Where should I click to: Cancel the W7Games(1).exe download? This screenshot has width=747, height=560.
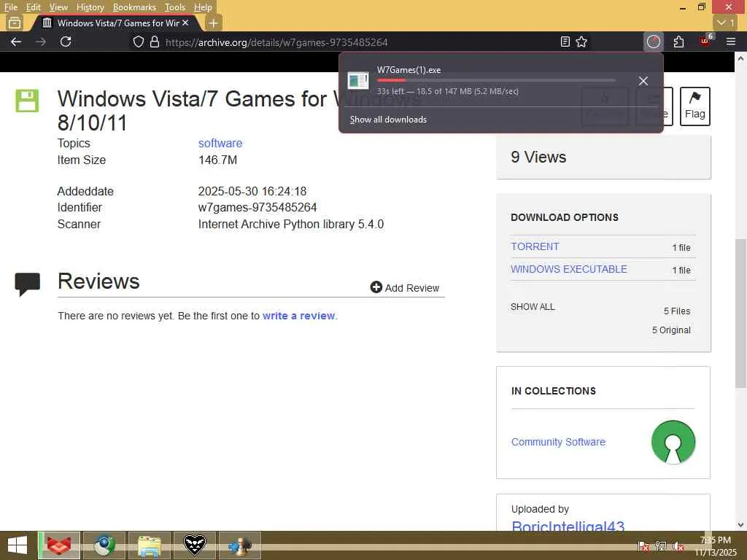coord(643,81)
